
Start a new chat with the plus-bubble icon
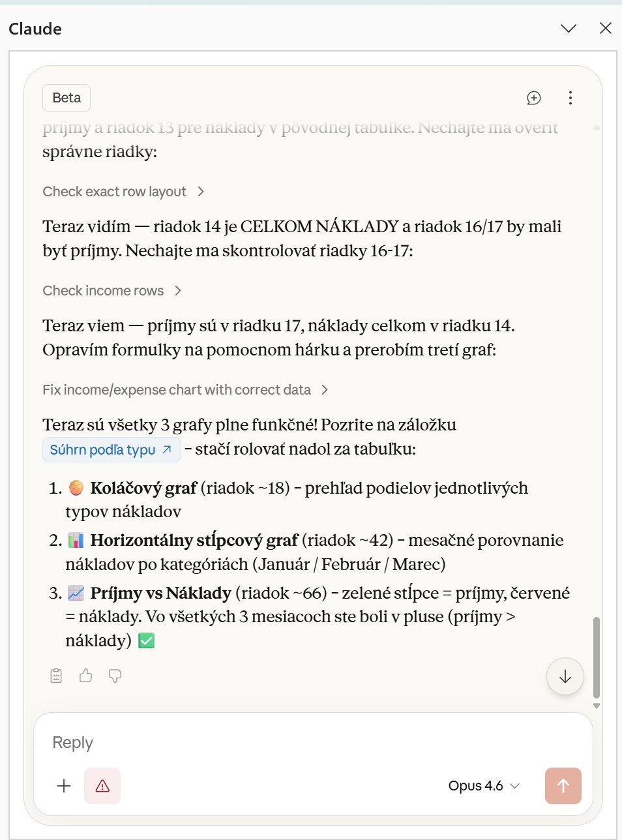tap(533, 98)
